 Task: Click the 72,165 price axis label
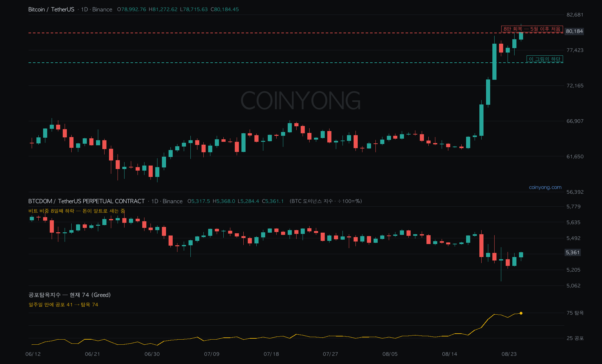pyautogui.click(x=575, y=85)
